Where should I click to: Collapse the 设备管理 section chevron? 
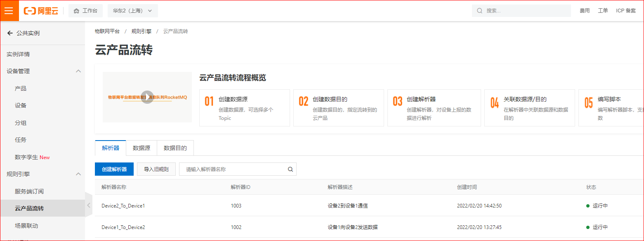pos(78,71)
